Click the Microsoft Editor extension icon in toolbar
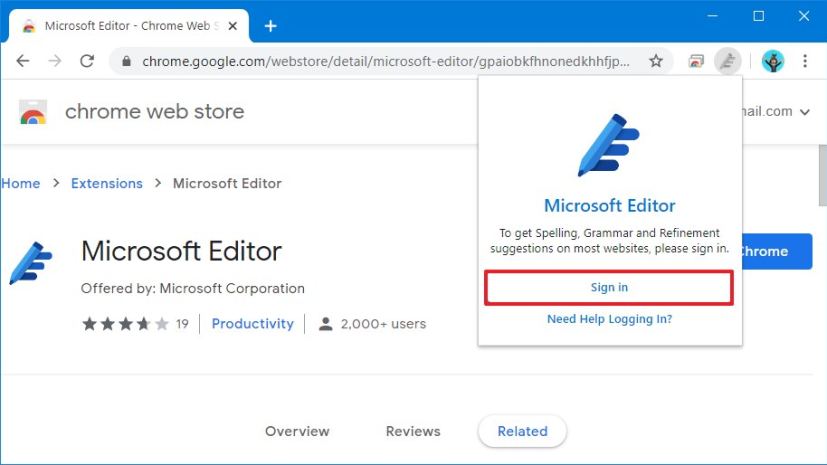Screen dimensions: 827x465 728,61
